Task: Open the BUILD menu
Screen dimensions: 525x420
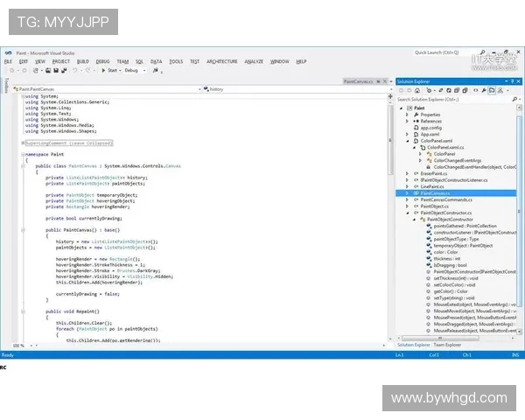Action: click(x=83, y=61)
